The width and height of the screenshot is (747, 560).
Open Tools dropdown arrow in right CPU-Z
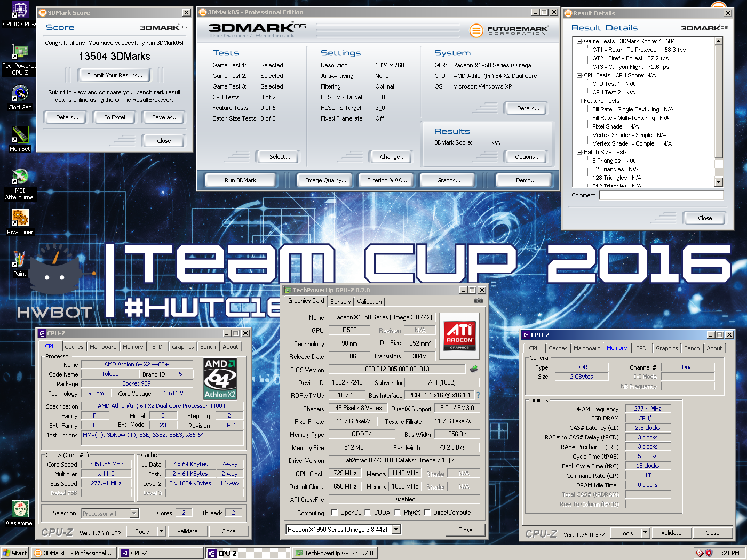645,533
